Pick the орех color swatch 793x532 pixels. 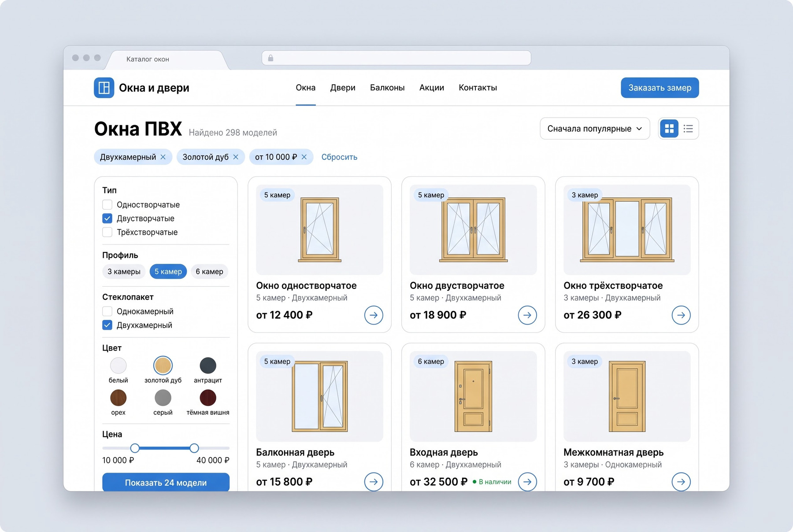118,398
